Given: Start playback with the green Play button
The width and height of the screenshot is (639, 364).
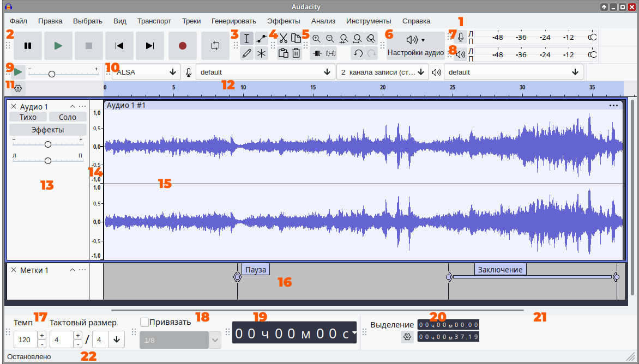Looking at the screenshot, I should [58, 46].
